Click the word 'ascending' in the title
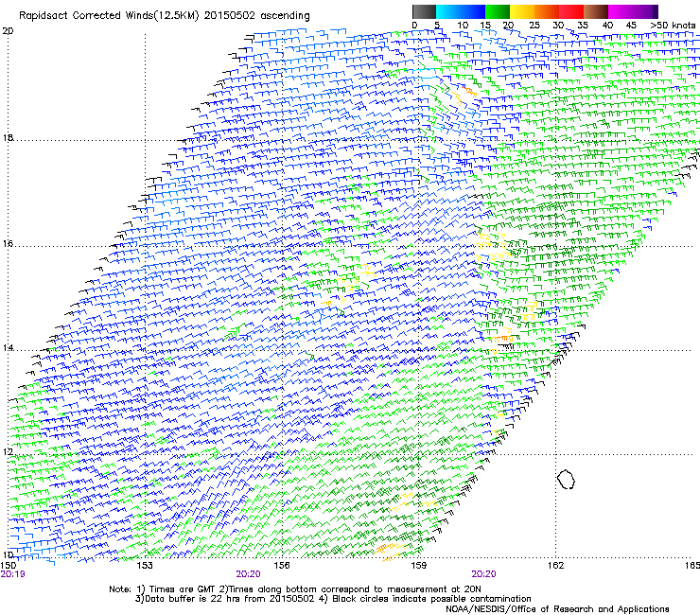 point(285,16)
